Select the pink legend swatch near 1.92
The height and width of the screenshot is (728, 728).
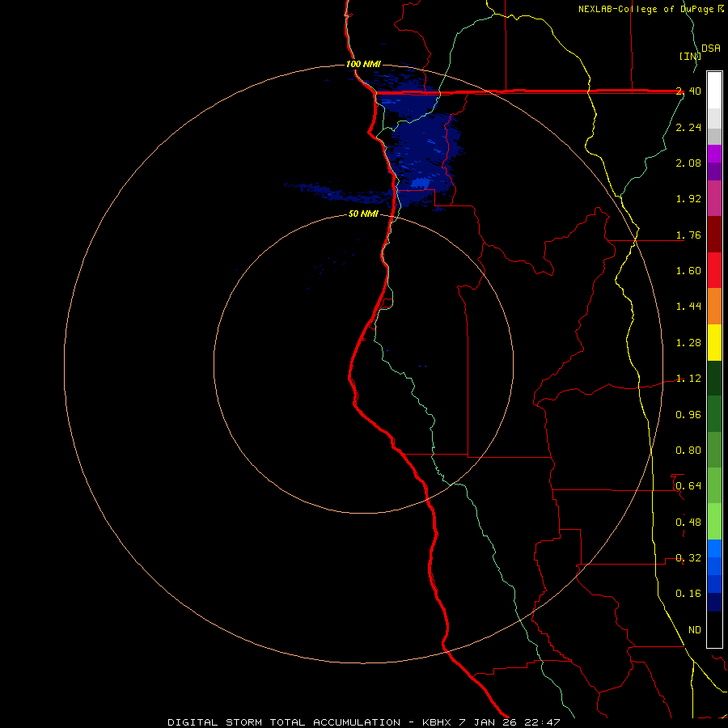pyautogui.click(x=714, y=198)
